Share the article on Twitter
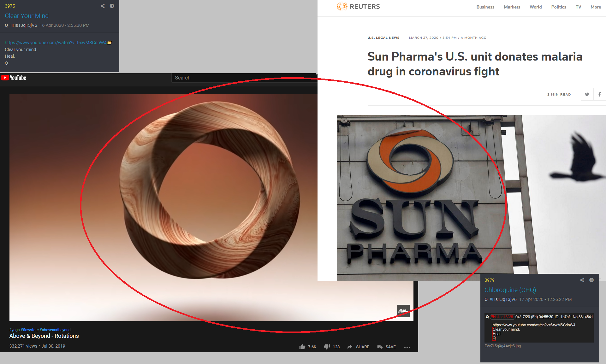The width and height of the screenshot is (606, 364). [x=587, y=94]
